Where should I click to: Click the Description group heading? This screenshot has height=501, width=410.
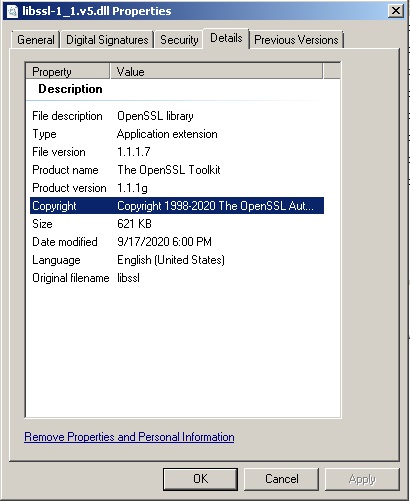tap(70, 89)
